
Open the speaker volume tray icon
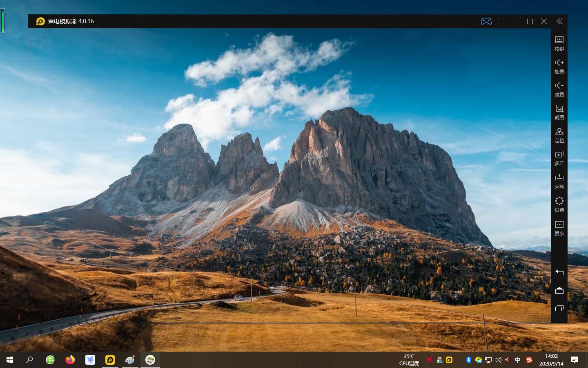[x=498, y=360]
